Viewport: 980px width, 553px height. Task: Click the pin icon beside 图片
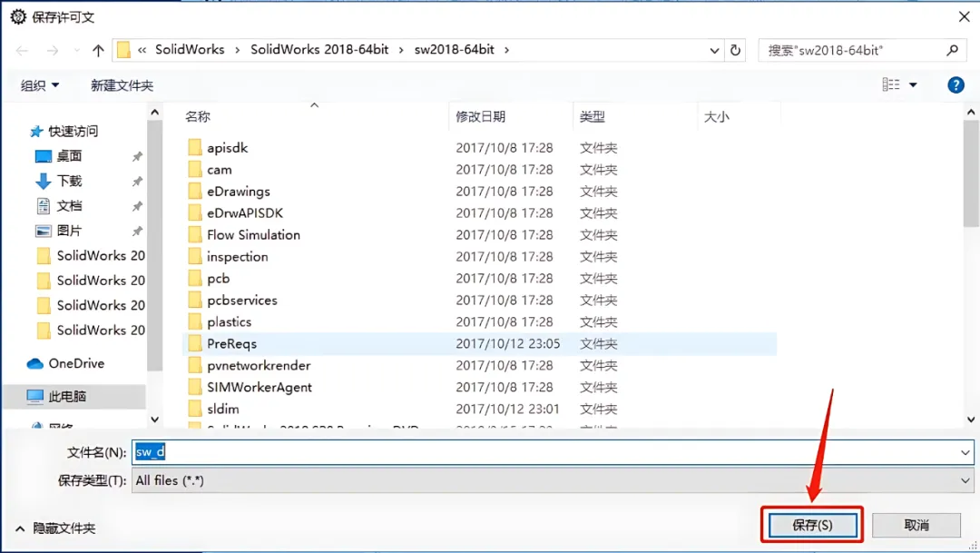137,232
